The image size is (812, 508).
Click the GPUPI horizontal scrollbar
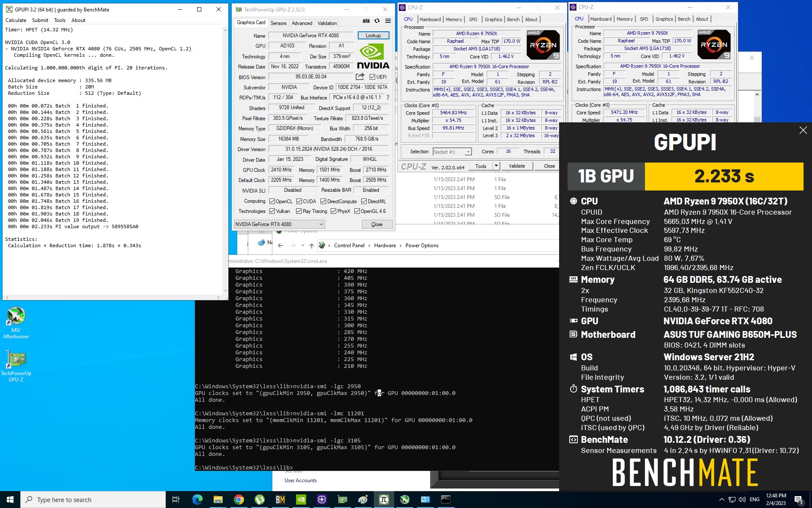click(112, 298)
